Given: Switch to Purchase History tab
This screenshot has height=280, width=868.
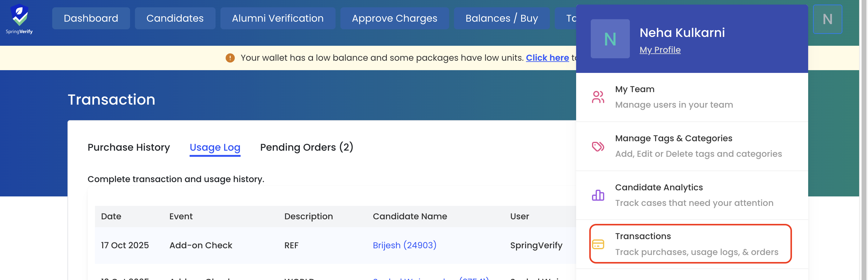Looking at the screenshot, I should (x=129, y=147).
